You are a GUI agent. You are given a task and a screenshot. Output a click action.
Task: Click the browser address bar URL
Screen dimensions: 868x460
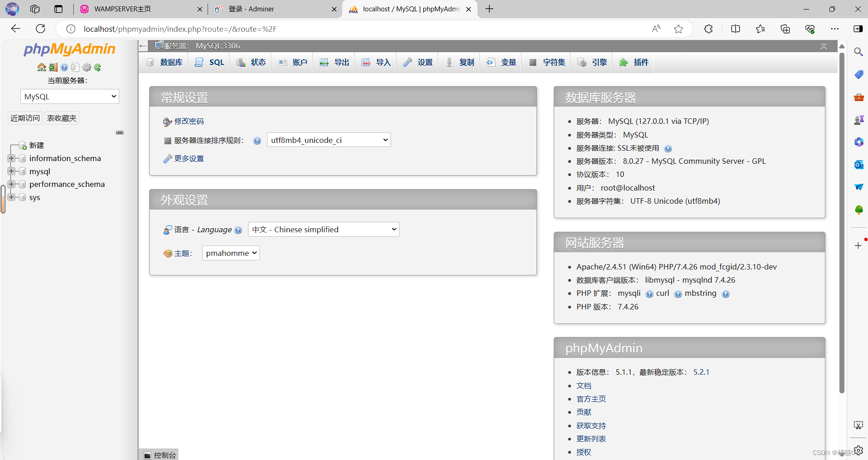pos(180,29)
